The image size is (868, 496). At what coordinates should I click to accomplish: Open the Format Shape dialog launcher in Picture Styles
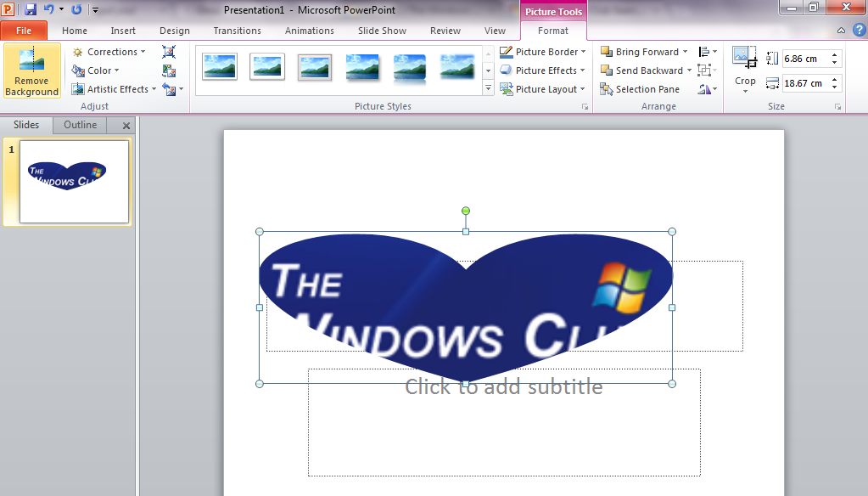pos(585,107)
